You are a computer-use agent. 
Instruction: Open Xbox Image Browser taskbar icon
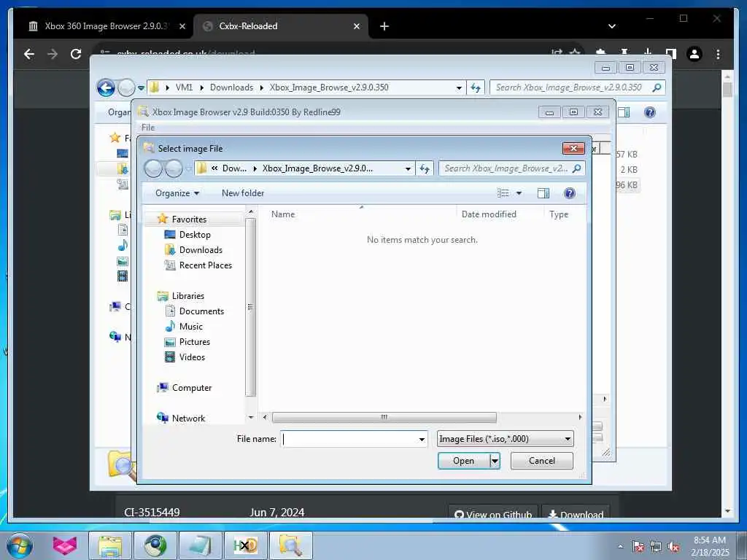291,545
